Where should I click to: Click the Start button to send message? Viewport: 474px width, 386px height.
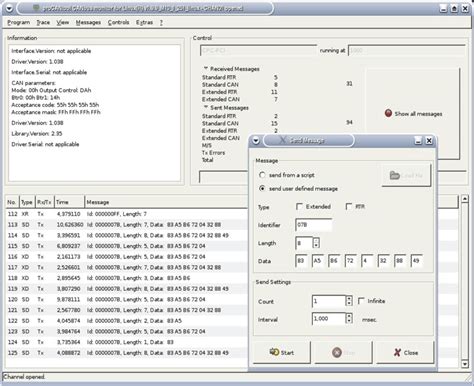tap(282, 352)
